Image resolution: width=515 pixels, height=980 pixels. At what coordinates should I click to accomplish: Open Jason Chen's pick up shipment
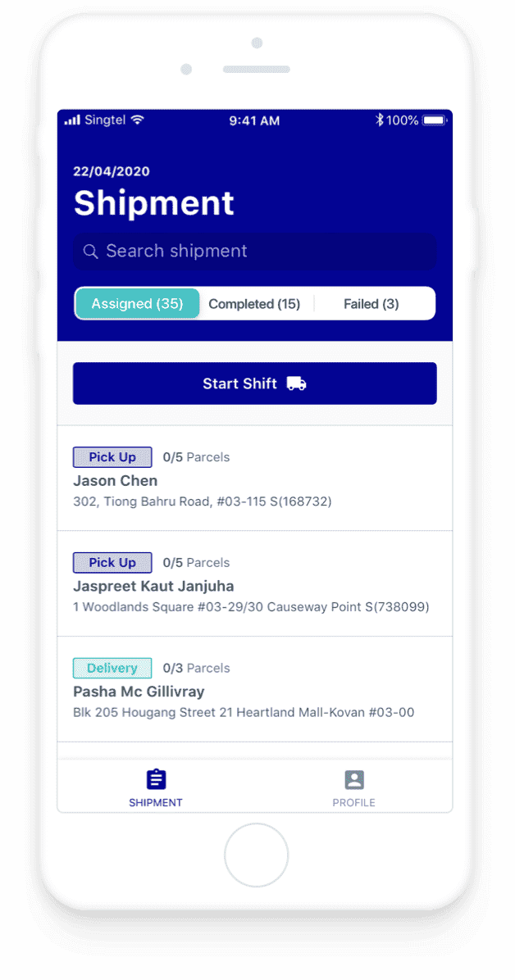(255, 479)
